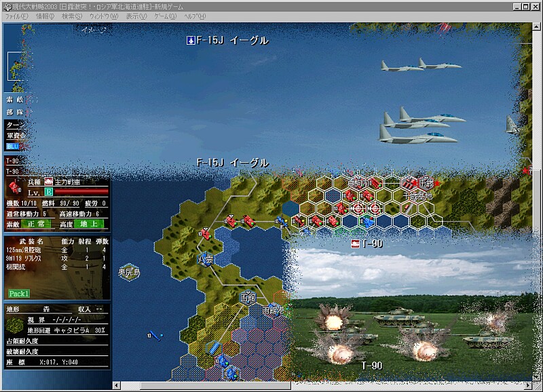Image resolution: width=543 pixels, height=392 pixels.
Task: Click the ターン sidebar entry
Action: (x=15, y=125)
